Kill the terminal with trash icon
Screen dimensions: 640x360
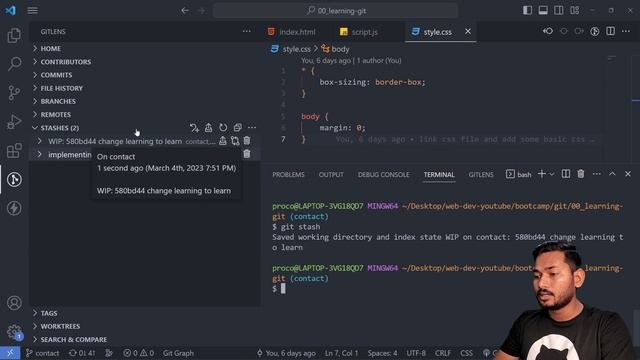(581, 174)
